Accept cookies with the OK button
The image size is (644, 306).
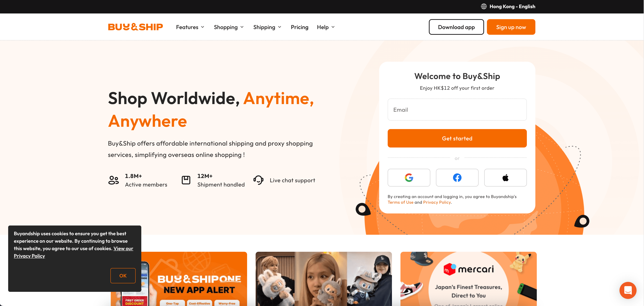pos(123,276)
